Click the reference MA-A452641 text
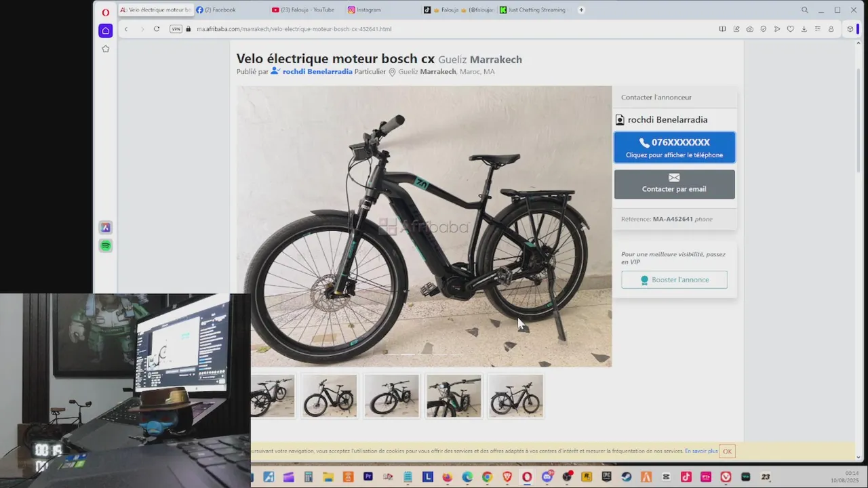This screenshot has width=868, height=488. (x=673, y=219)
